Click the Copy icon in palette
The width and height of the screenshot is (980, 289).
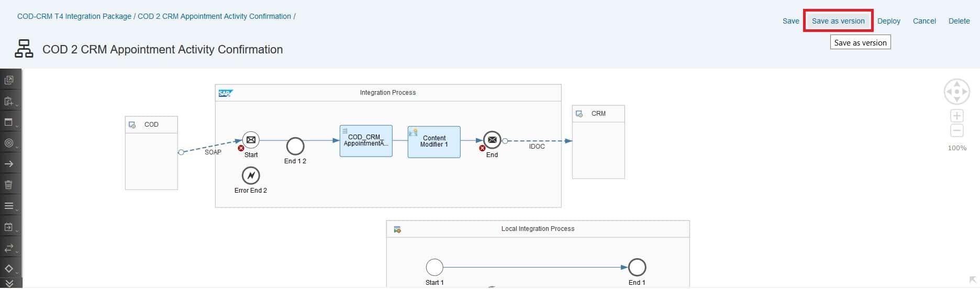(9, 80)
